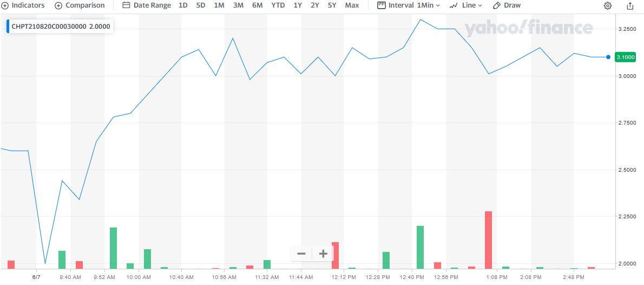Select the 1D range
This screenshot has width=644, height=285.
coord(183,5)
